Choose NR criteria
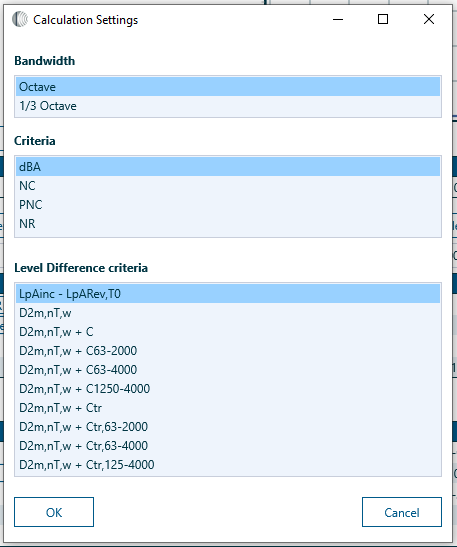Viewport: 457px width, 547px height. (x=228, y=224)
